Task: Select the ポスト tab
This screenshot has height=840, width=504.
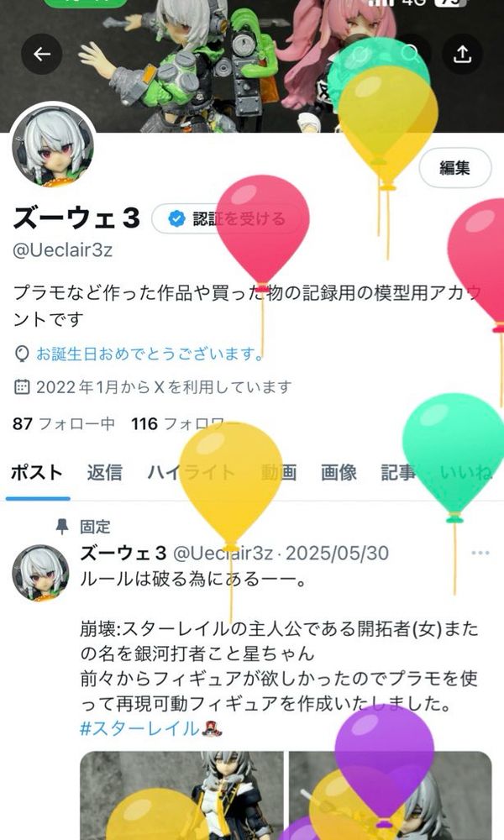Action: click(x=37, y=472)
